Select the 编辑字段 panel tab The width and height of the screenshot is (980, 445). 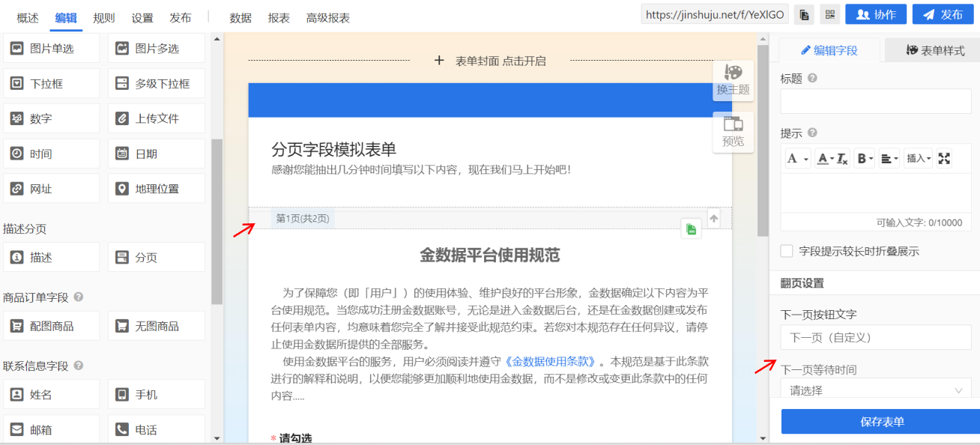[829, 50]
